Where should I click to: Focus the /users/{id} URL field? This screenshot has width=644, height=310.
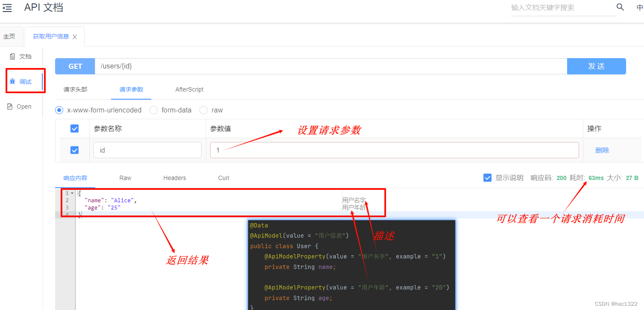(331, 66)
